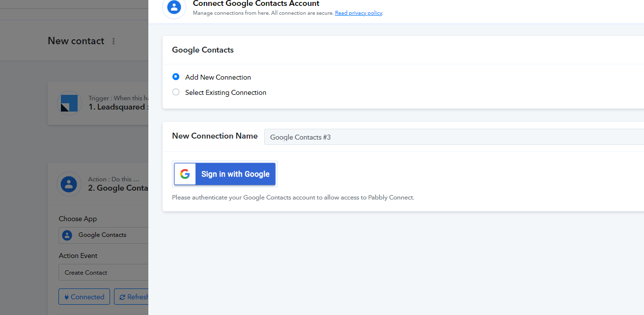Click the Google Contacts section heading
The image size is (644, 315).
point(203,50)
